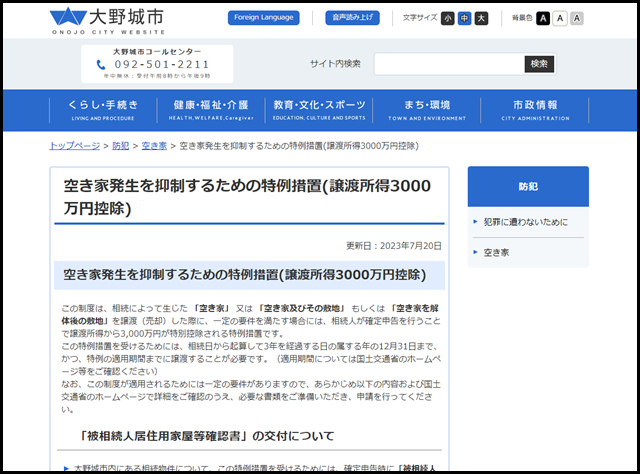Open 空き家 sidebar link
Screen dimensions: 640x474
[496, 252]
